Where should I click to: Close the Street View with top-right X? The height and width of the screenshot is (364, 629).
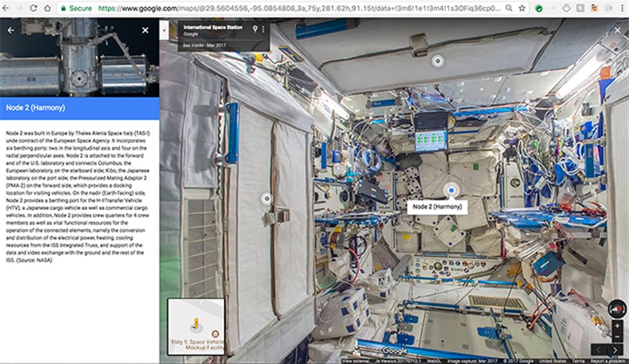(618, 30)
